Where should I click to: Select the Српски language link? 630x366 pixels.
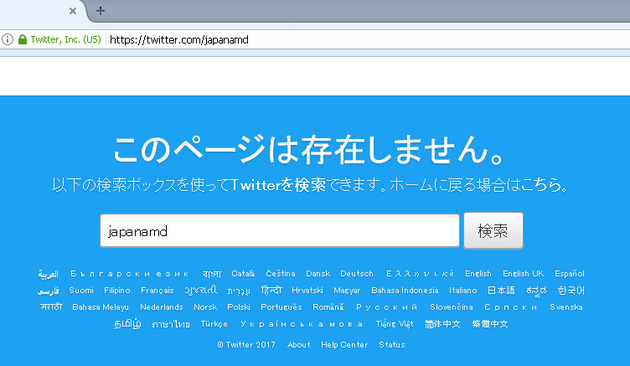pyautogui.click(x=511, y=307)
